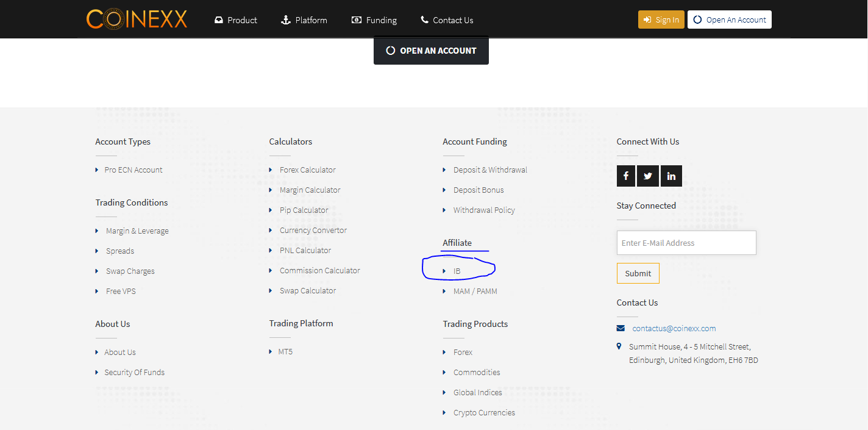Click the header Open An Account button

tap(730, 20)
